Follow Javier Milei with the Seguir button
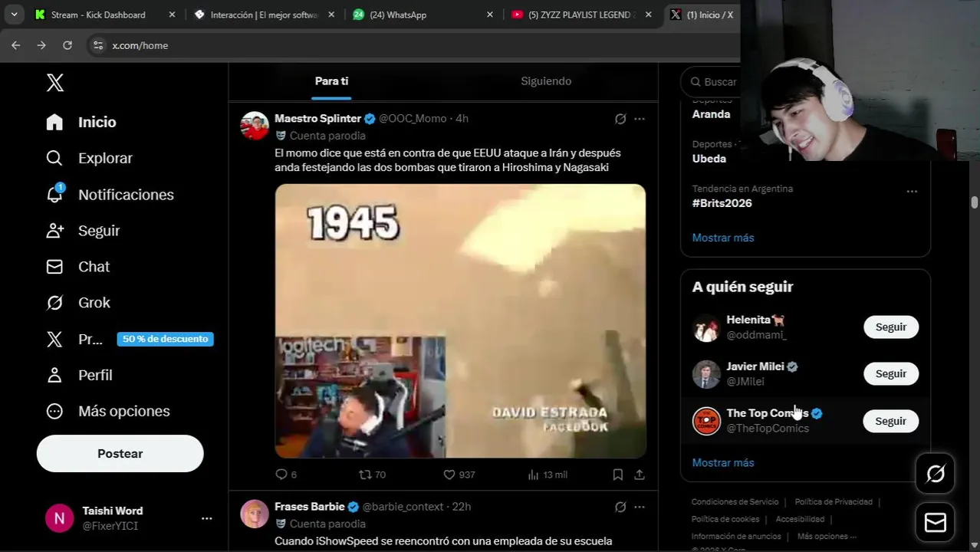This screenshot has width=980, height=552. tap(891, 374)
